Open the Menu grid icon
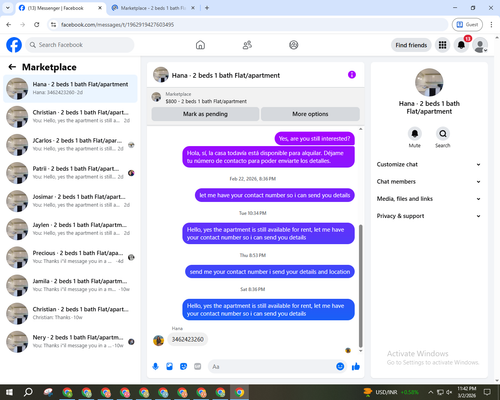The height and width of the screenshot is (400, 500). [x=442, y=45]
